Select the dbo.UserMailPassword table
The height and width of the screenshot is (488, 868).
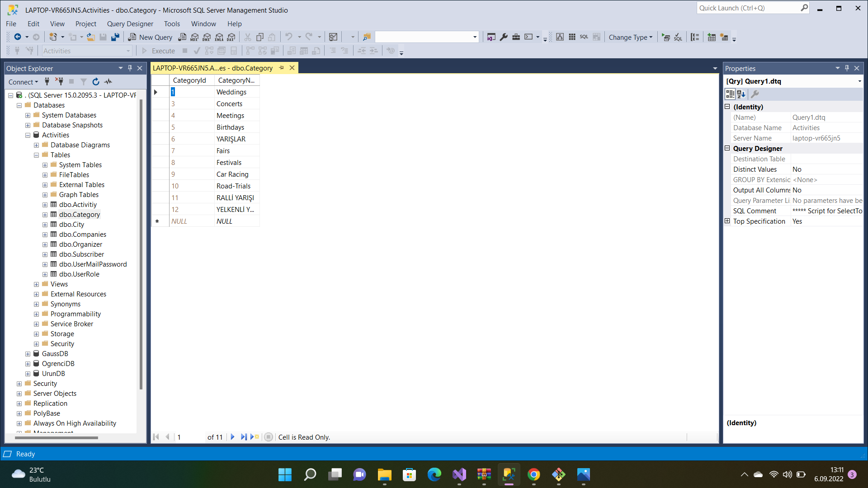[93, 264]
